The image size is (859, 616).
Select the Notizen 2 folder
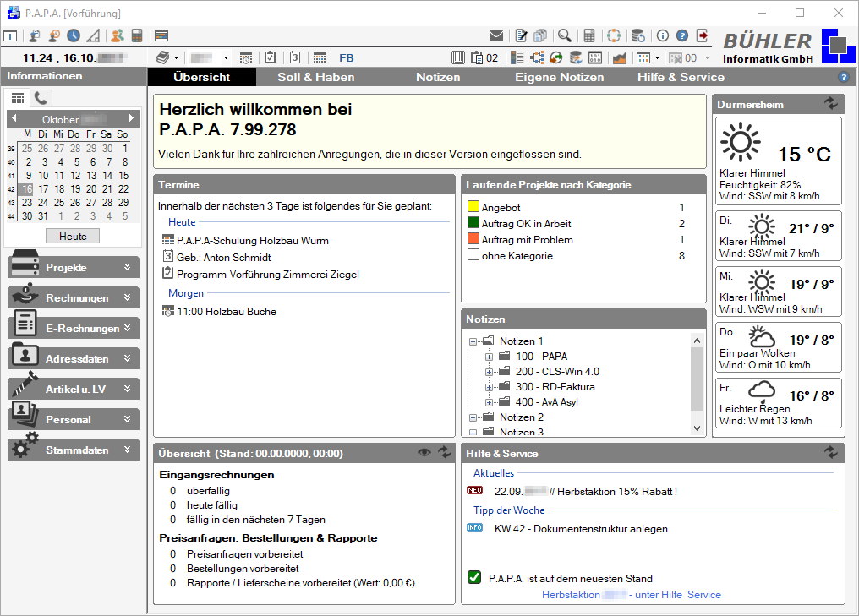click(522, 417)
